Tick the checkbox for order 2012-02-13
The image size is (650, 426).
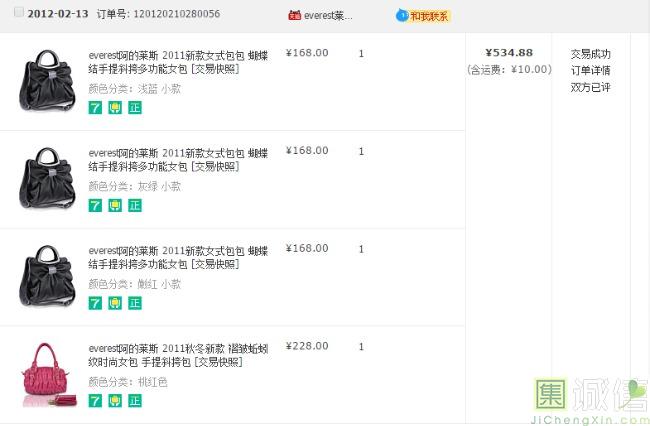tap(19, 14)
